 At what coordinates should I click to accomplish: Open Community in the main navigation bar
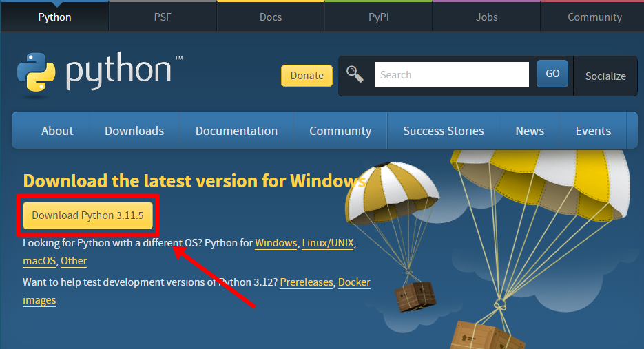pyautogui.click(x=340, y=131)
